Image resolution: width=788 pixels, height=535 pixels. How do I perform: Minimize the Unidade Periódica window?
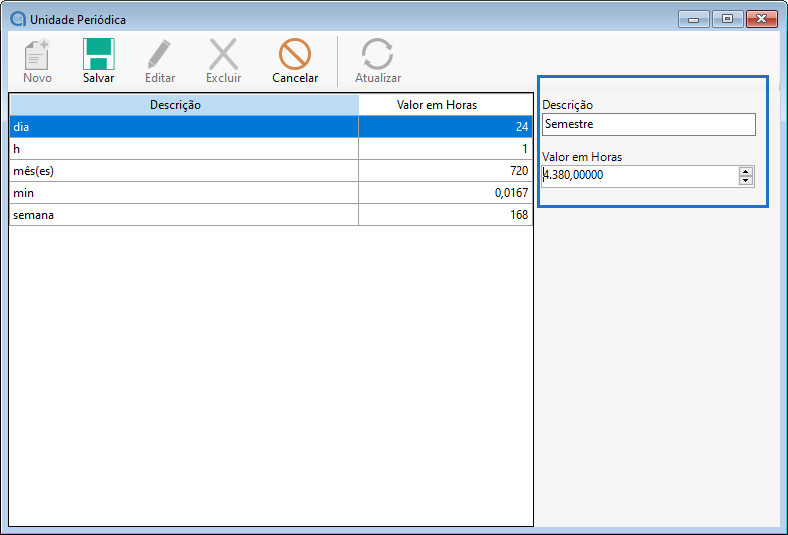click(693, 19)
